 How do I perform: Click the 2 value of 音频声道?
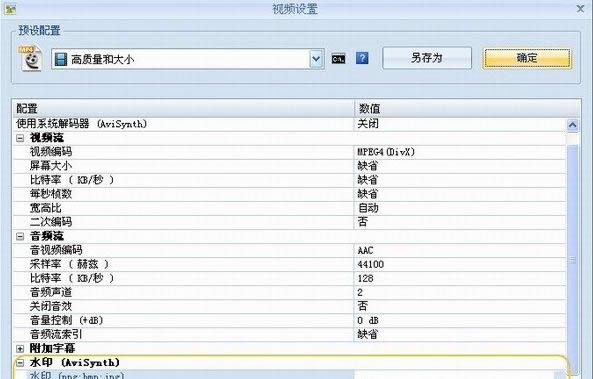pos(360,292)
